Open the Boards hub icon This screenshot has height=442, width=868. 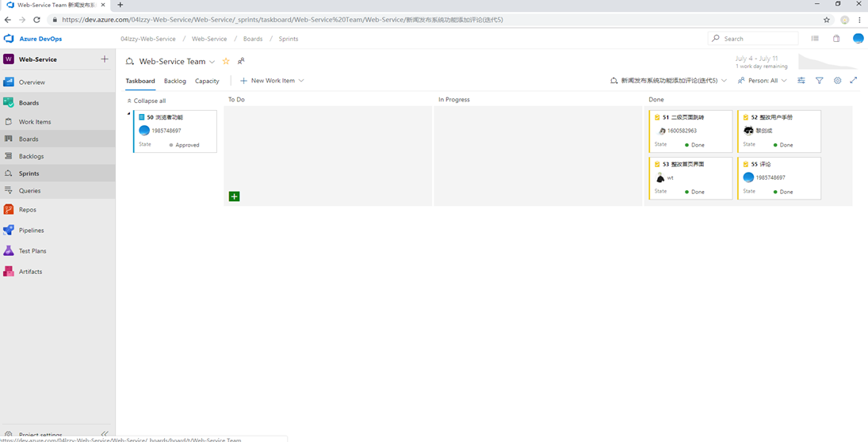(x=8, y=103)
